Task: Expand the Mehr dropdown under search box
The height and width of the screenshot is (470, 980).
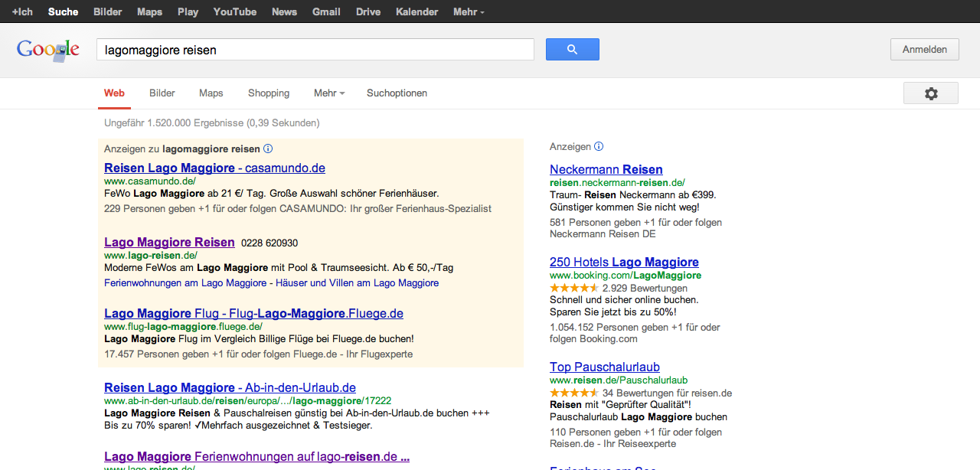Action: click(329, 93)
